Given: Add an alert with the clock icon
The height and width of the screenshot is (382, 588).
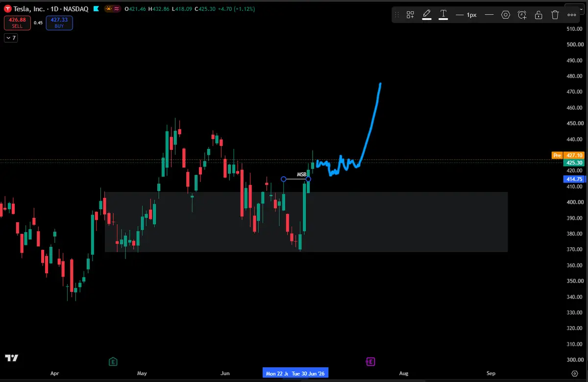Looking at the screenshot, I should pos(522,15).
